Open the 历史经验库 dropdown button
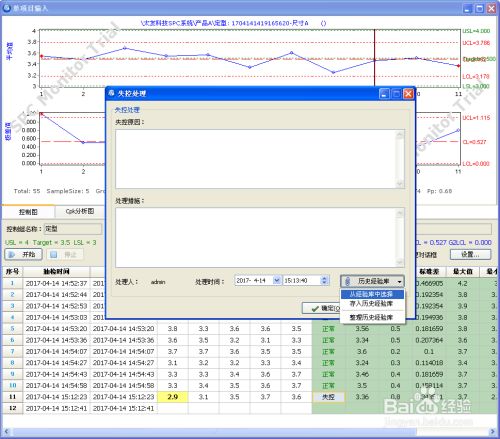Viewport: 500px width, 439px height. tap(372, 281)
